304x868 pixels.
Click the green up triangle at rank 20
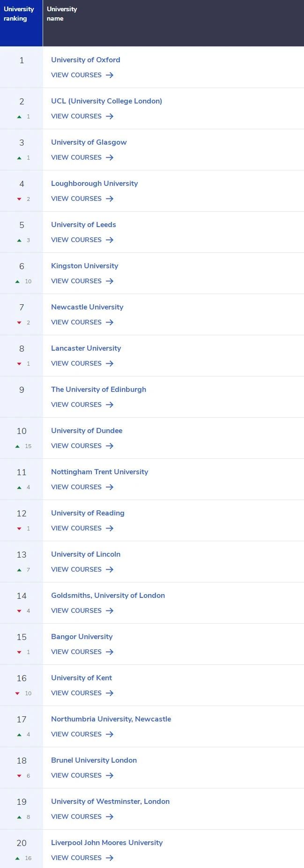click(x=17, y=858)
